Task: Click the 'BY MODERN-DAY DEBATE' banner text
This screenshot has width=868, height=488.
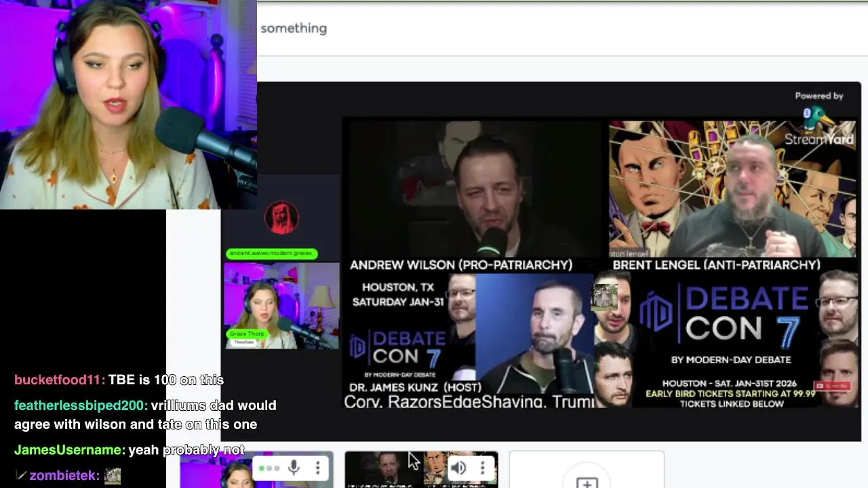Action: click(731, 360)
